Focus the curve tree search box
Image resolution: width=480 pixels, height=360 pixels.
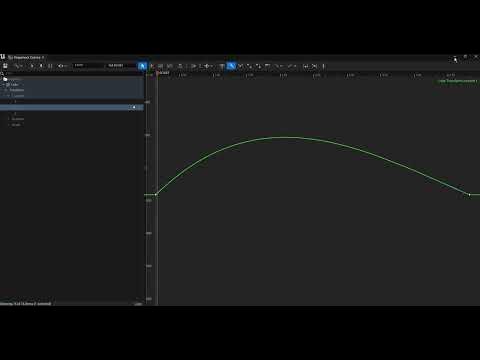72,73
